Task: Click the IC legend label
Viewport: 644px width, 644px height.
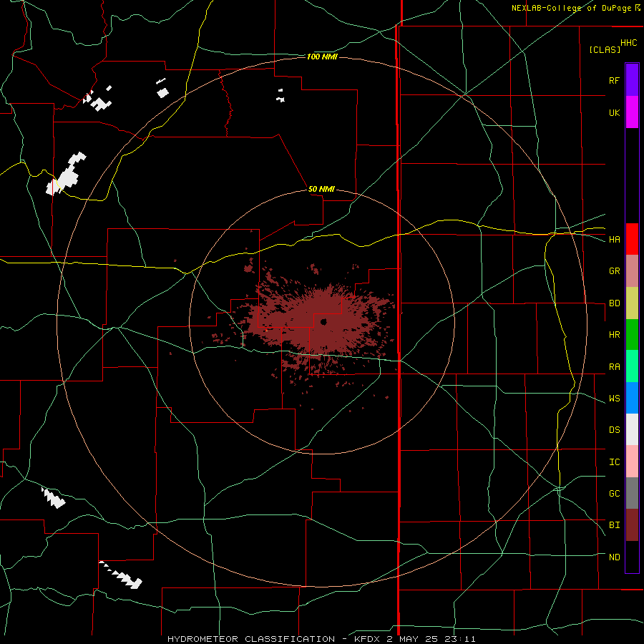Action: tap(614, 462)
